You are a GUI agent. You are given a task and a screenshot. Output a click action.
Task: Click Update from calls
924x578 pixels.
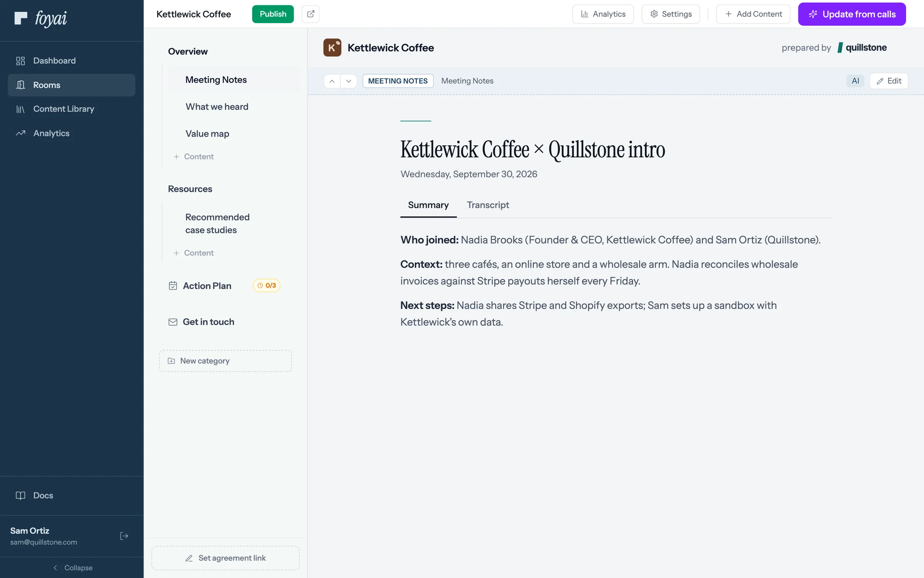[x=852, y=14]
